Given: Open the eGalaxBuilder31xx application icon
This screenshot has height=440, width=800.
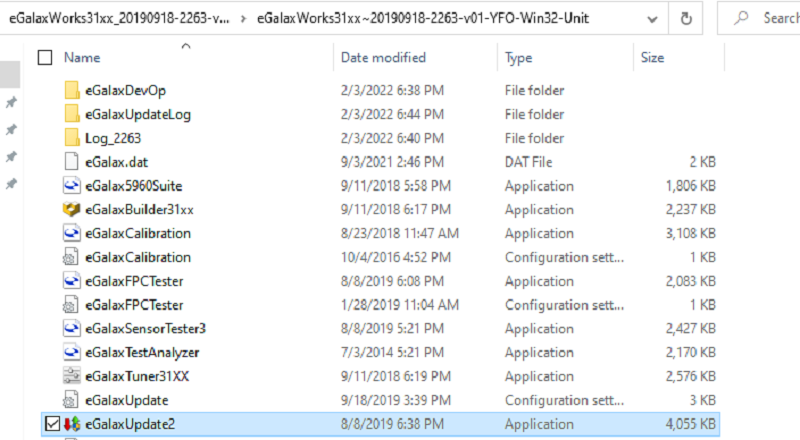Looking at the screenshot, I should [71, 209].
